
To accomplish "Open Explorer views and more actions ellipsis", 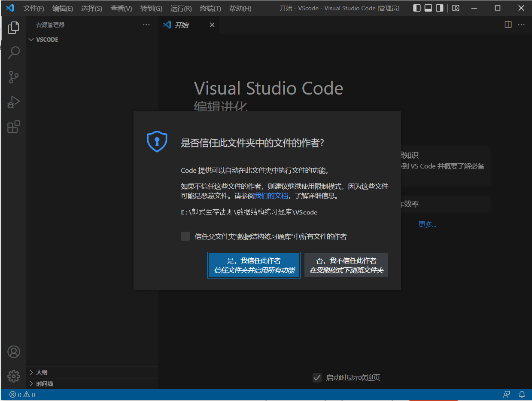I will point(146,25).
